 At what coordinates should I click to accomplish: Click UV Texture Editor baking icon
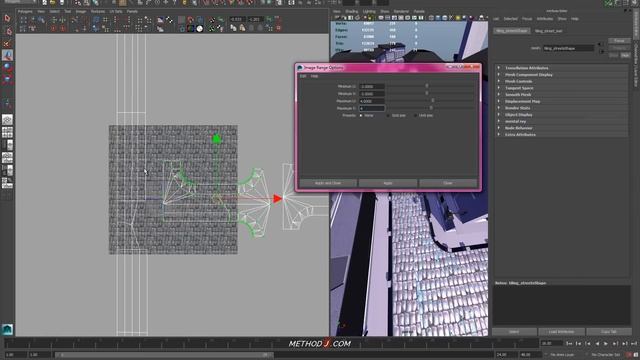pyautogui.click(x=212, y=20)
